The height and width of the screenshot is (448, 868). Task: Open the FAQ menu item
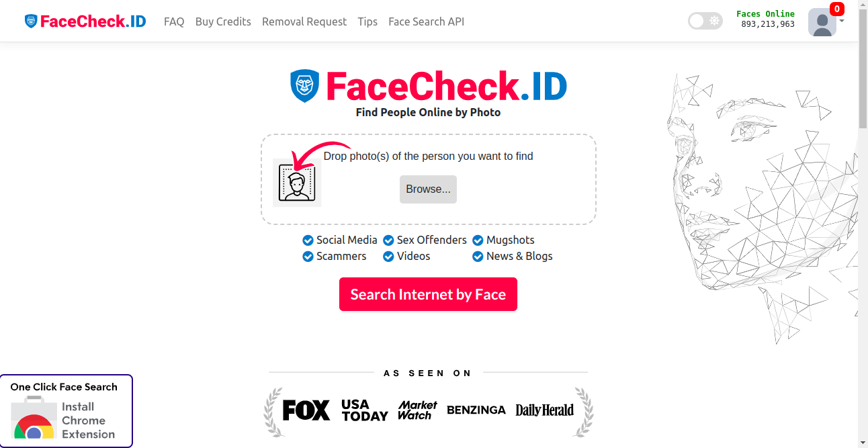(174, 21)
